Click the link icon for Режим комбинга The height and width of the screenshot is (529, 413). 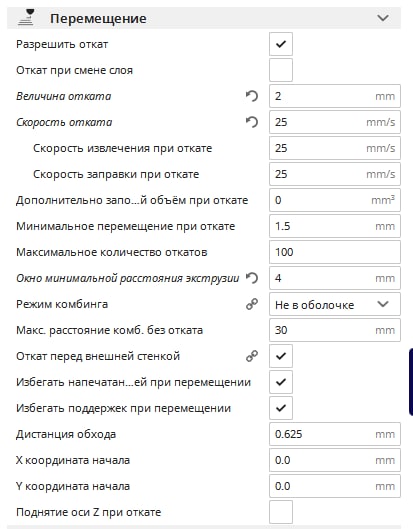(x=252, y=304)
